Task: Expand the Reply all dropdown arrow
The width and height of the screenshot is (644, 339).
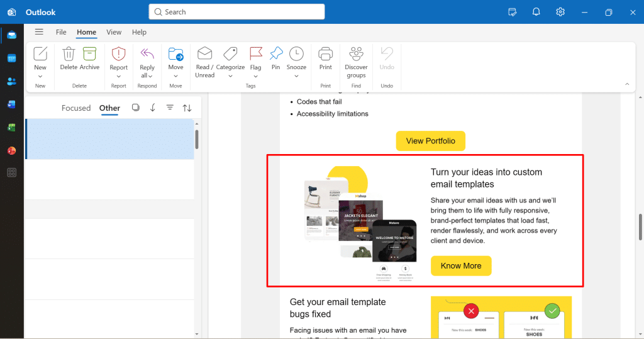Action: point(151,76)
